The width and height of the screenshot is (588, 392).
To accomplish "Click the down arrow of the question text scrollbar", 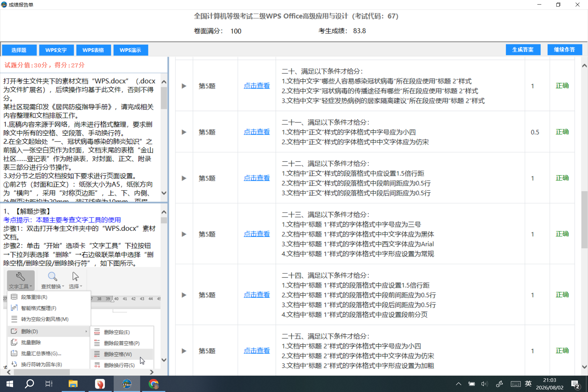I will coord(164,193).
